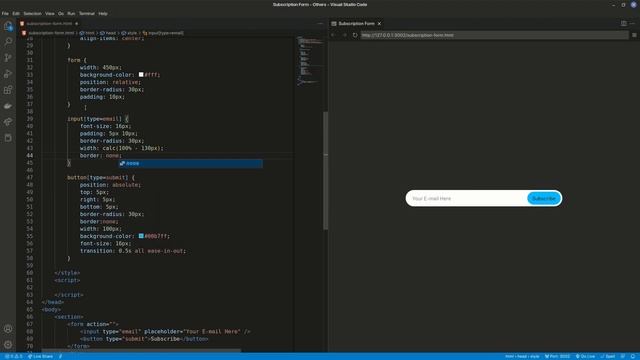Open the Docker view in activity bar
The height and width of the screenshot is (360, 640).
(x=8, y=106)
